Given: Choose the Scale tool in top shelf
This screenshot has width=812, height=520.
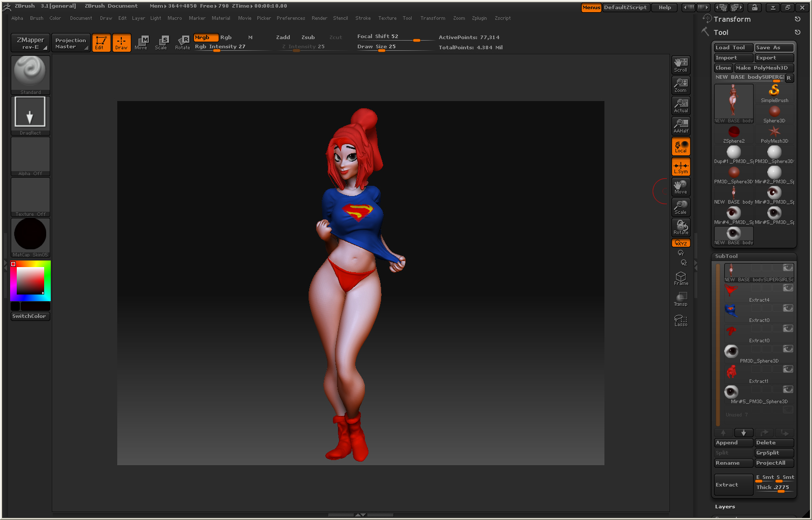Looking at the screenshot, I should (x=161, y=43).
